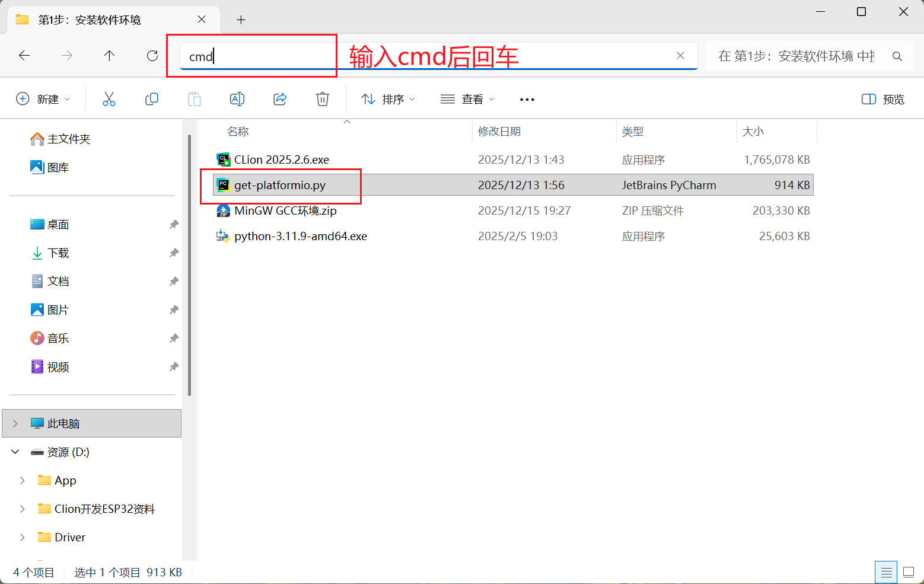This screenshot has height=584, width=924.
Task: Unpin 桌面 using its pin icon
Action: coord(174,224)
